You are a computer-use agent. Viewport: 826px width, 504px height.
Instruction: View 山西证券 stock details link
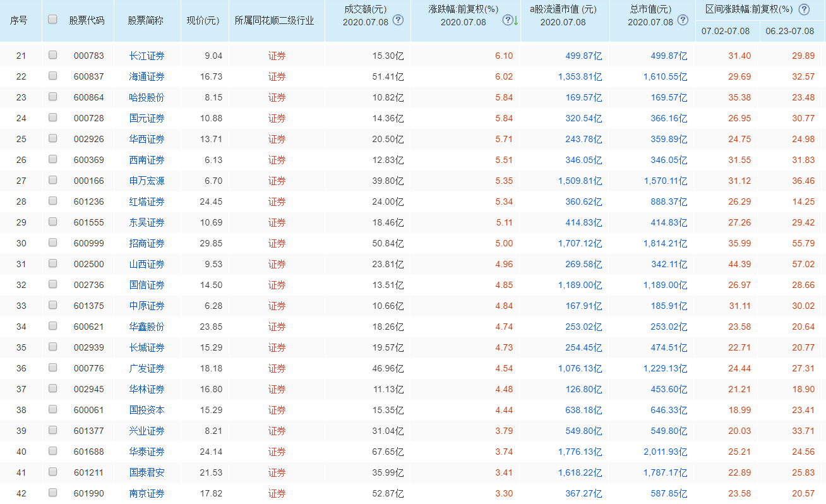pos(147,264)
